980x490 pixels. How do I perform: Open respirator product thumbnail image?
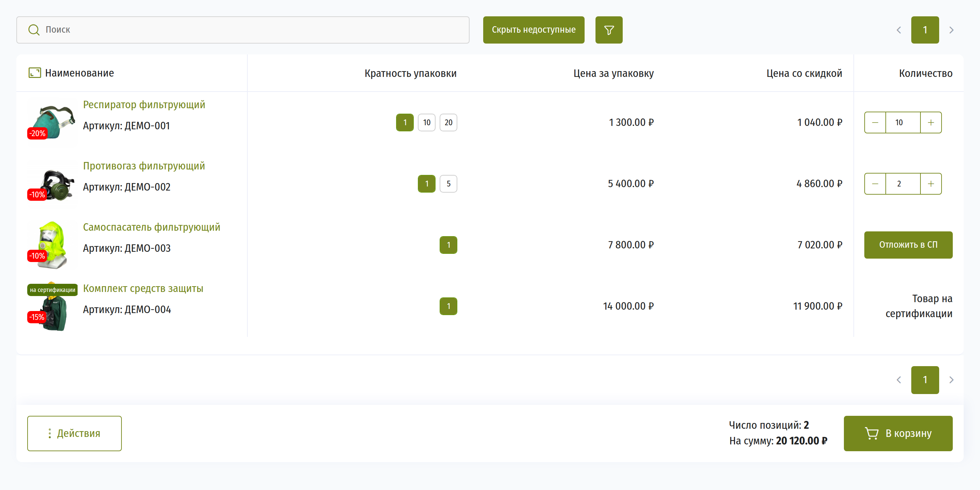pos(52,122)
